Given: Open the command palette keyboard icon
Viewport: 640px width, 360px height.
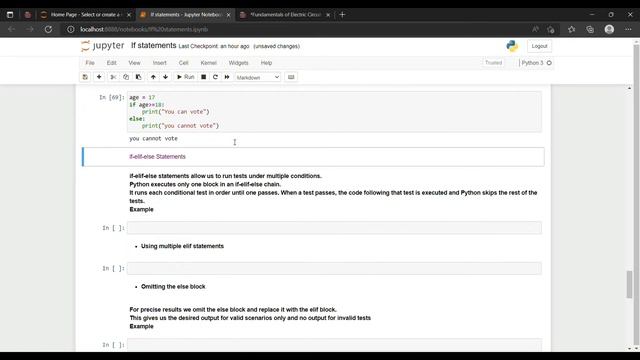Looking at the screenshot, I should point(291,77).
